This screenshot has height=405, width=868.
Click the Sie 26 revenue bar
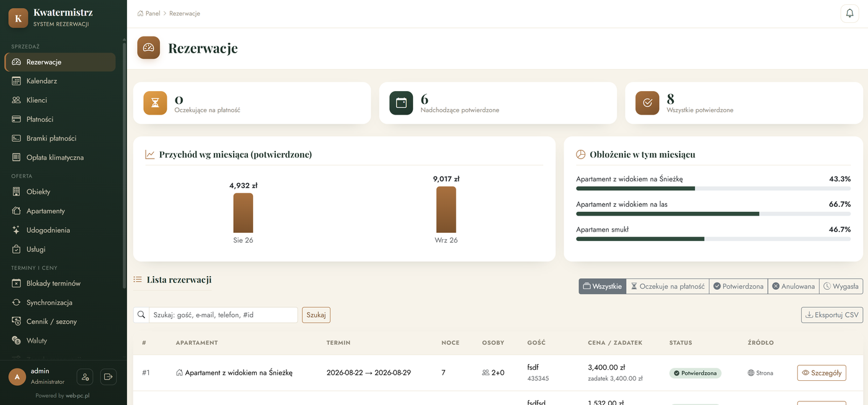[243, 213]
